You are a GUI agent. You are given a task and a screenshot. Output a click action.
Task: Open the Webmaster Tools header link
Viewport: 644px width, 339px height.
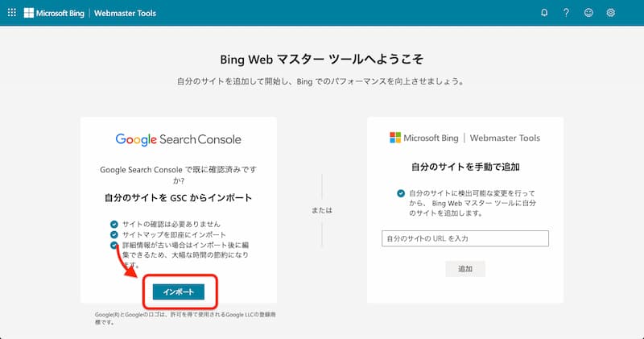point(125,13)
